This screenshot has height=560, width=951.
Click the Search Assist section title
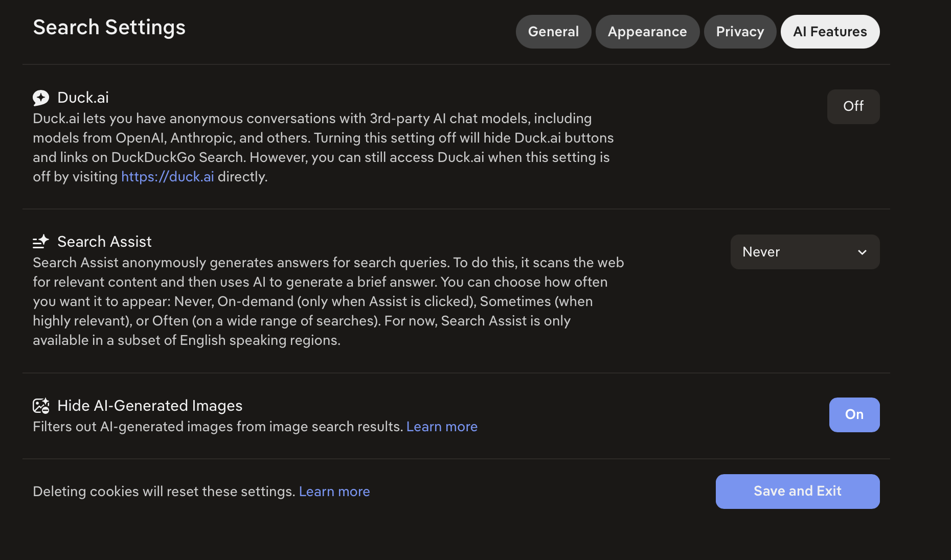pos(104,242)
